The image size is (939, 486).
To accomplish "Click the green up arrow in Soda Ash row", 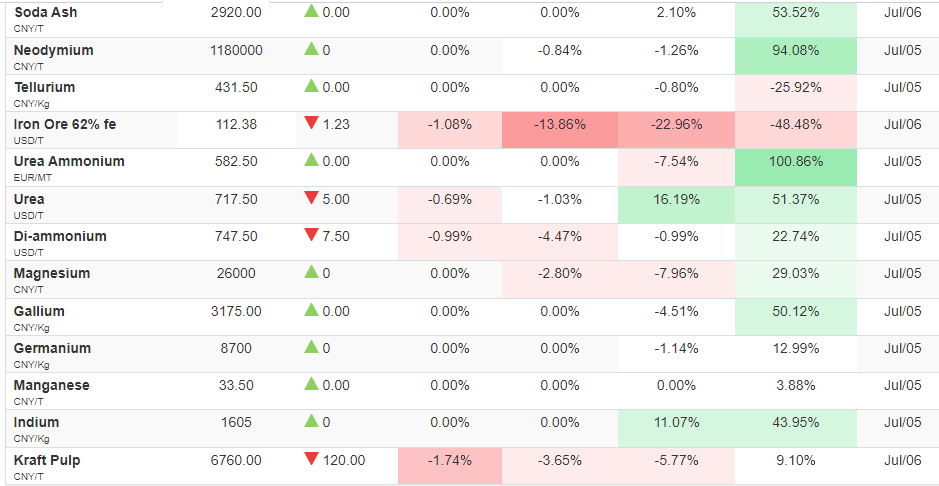I will (x=311, y=10).
